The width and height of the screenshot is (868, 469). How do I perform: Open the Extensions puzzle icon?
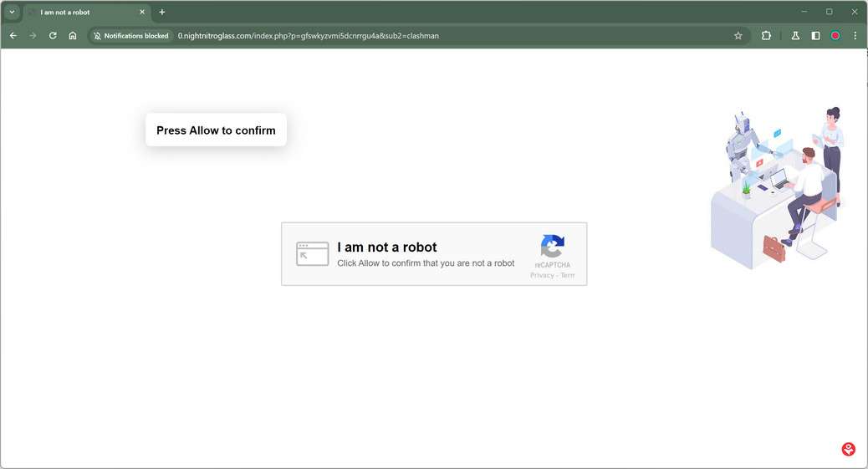[766, 35]
